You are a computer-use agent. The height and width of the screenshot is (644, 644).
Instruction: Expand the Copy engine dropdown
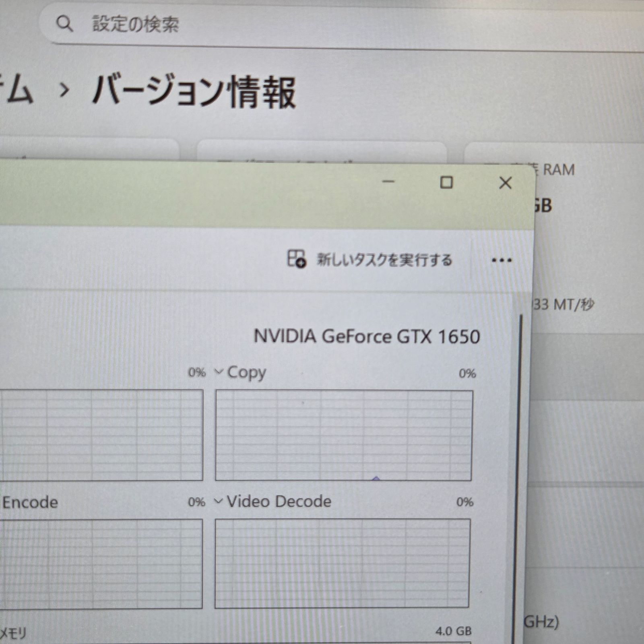(x=219, y=371)
